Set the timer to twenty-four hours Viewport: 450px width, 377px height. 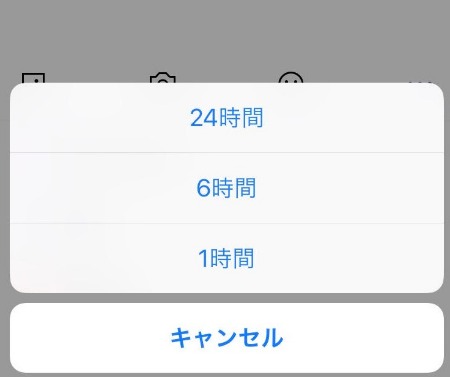[227, 118]
